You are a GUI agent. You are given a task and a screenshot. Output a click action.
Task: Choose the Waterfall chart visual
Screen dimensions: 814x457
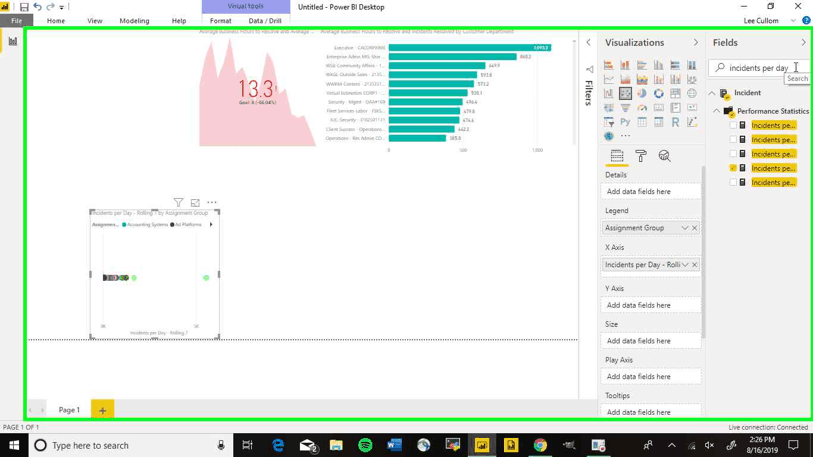click(608, 93)
